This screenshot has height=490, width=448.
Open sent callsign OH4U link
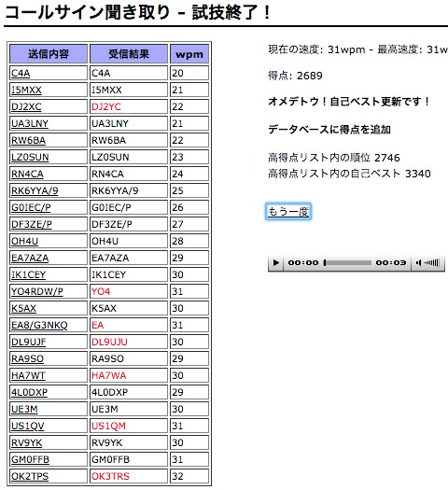(24, 241)
